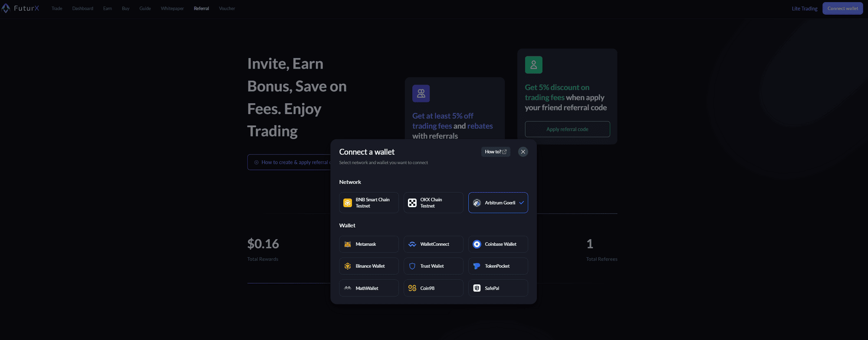The image size is (868, 340).
Task: Open the Trade menu item
Action: (57, 8)
